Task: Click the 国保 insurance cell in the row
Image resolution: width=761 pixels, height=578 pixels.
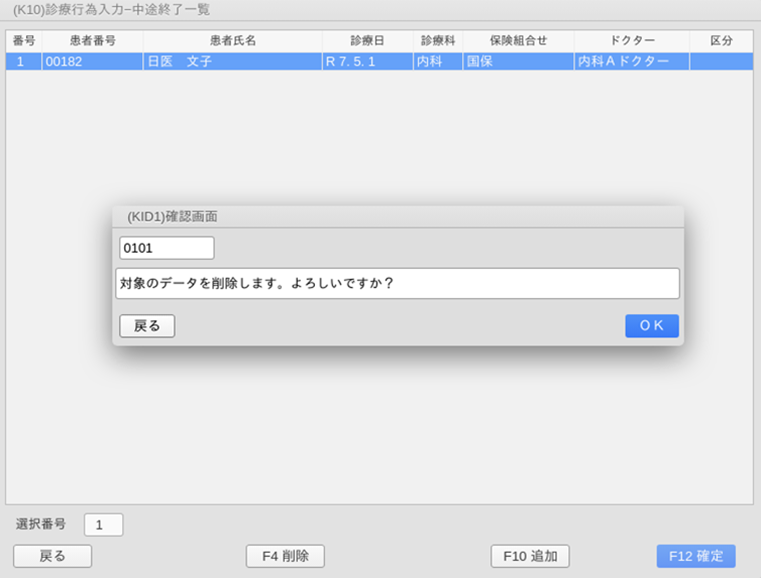Action: (517, 61)
